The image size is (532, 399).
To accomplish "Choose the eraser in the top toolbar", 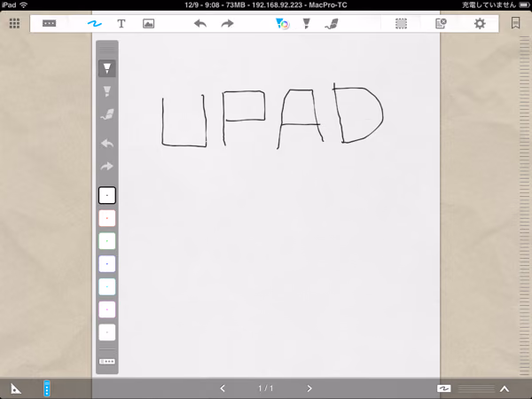I will tap(331, 24).
